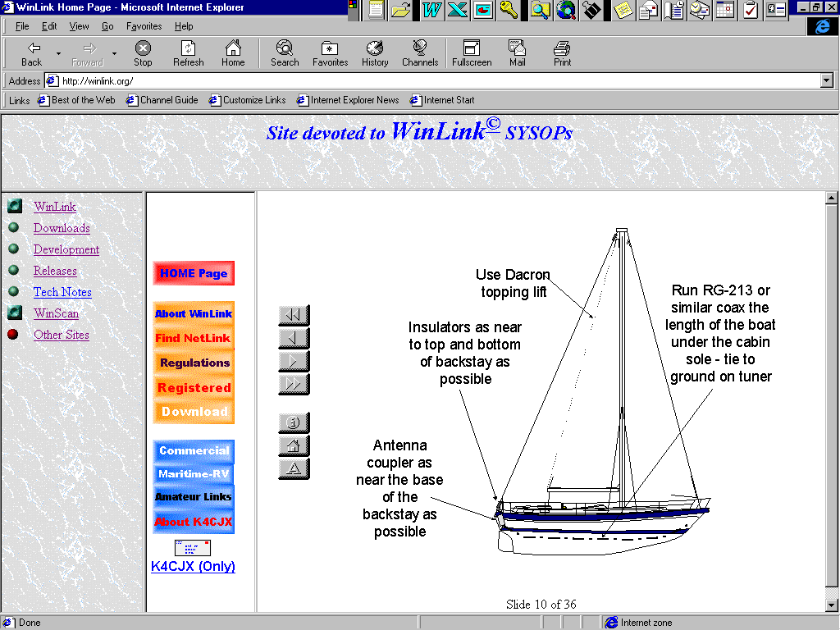Go to the browser Home page

pos(233,53)
